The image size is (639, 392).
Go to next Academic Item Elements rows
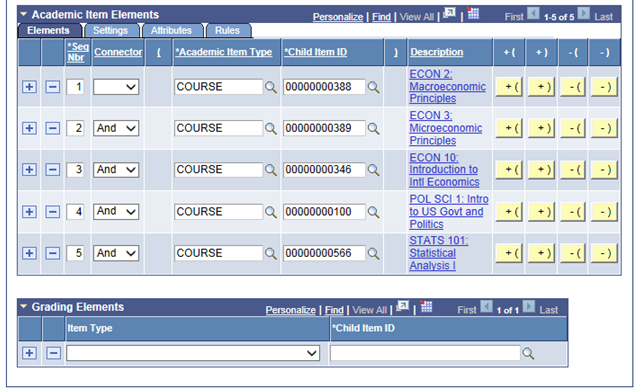[584, 13]
